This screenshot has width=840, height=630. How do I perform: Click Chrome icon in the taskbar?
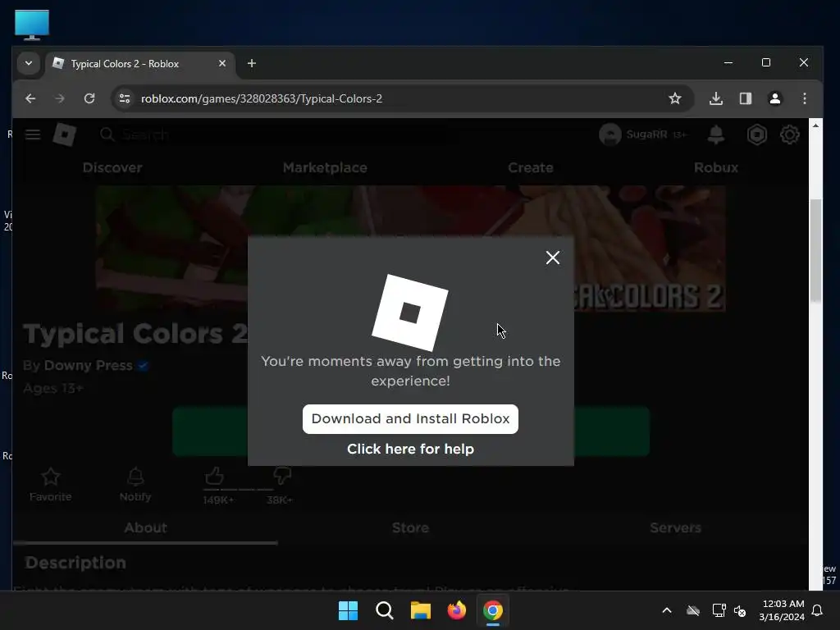[x=493, y=610]
